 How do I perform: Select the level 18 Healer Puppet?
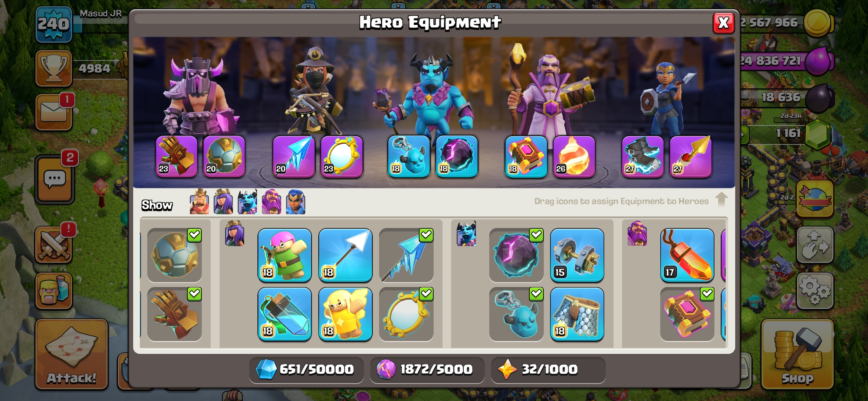point(345,314)
